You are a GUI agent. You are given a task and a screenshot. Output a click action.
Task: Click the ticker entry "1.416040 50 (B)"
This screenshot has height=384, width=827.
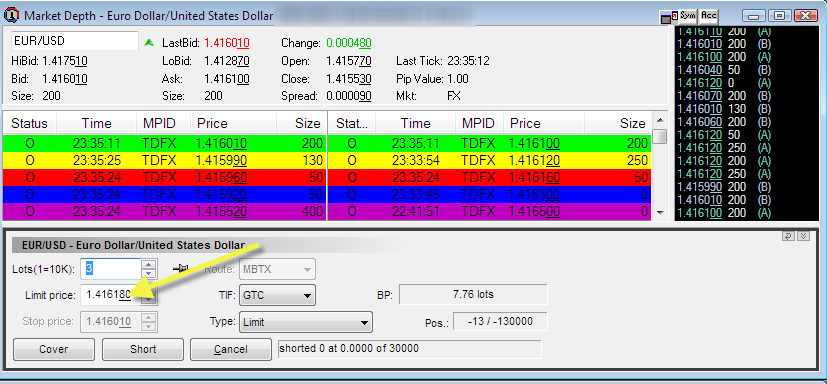tap(724, 70)
